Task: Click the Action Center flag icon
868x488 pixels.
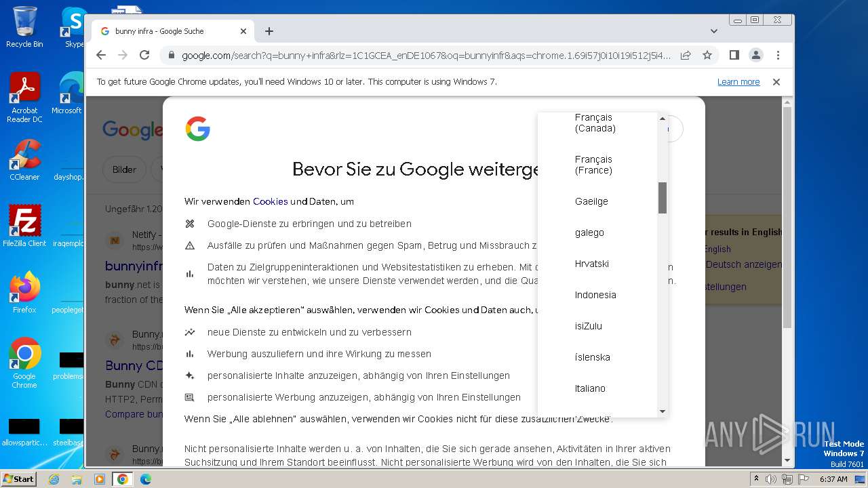Action: 803,479
